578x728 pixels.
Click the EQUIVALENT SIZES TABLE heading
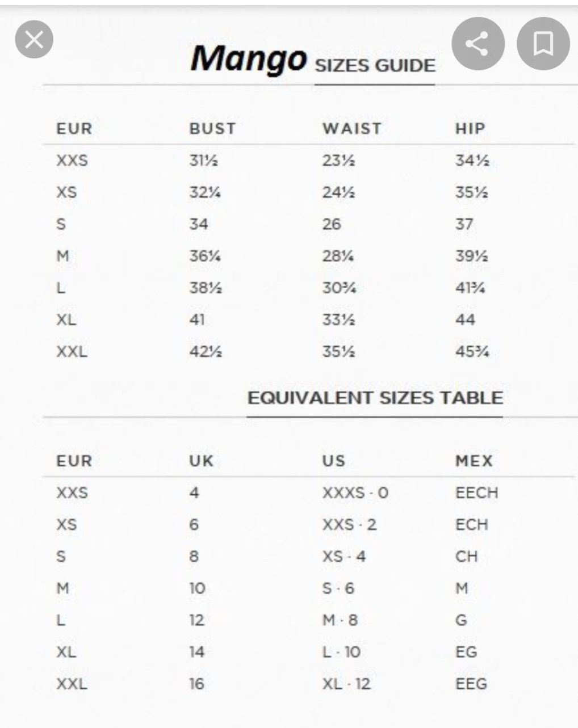pos(375,398)
